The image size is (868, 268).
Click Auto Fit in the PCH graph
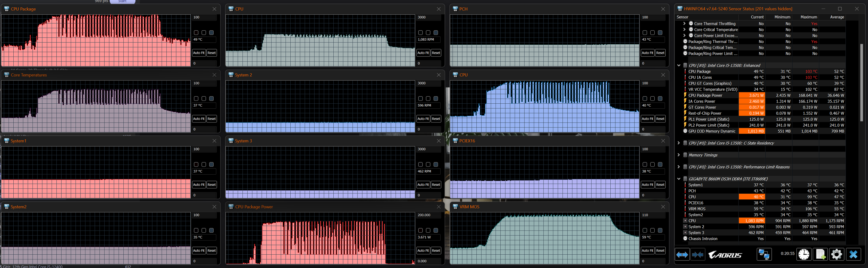click(648, 53)
